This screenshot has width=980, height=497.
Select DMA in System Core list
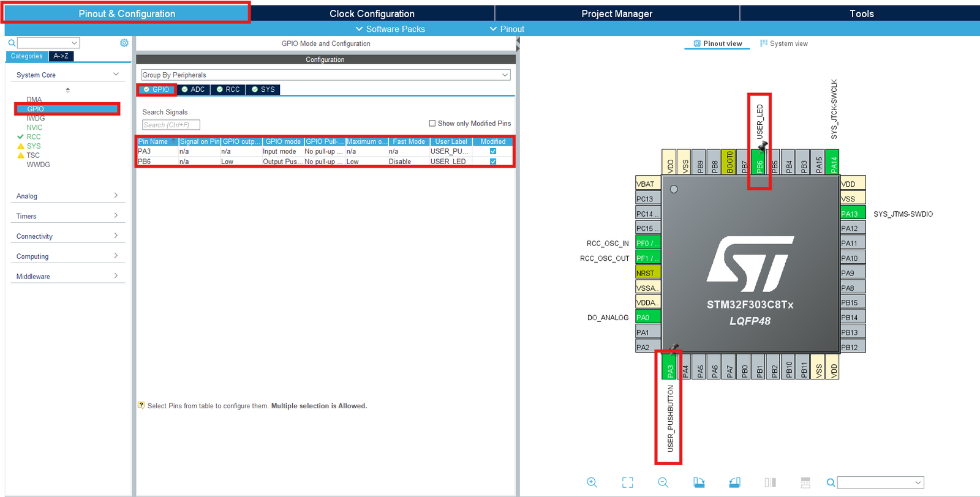click(x=34, y=100)
